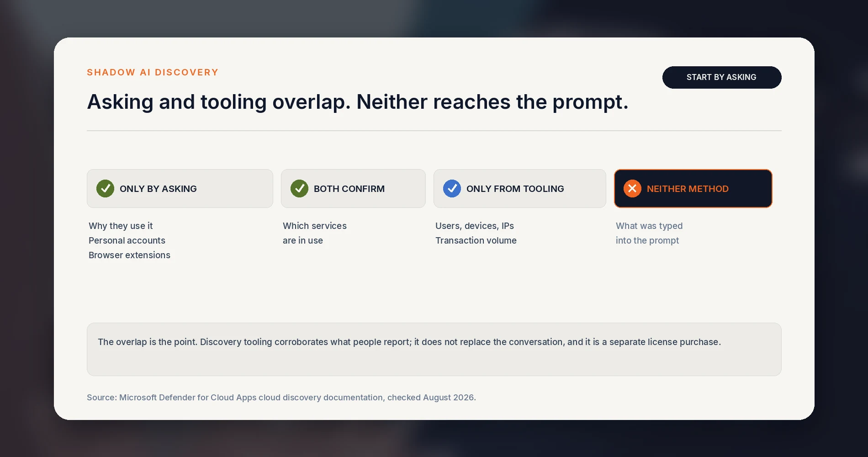The height and width of the screenshot is (457, 868).
Task: Click the 'Personal accounts' item
Action: [x=127, y=240]
